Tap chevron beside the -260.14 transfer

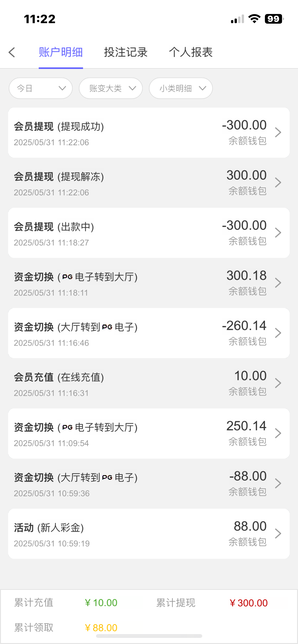tap(278, 333)
